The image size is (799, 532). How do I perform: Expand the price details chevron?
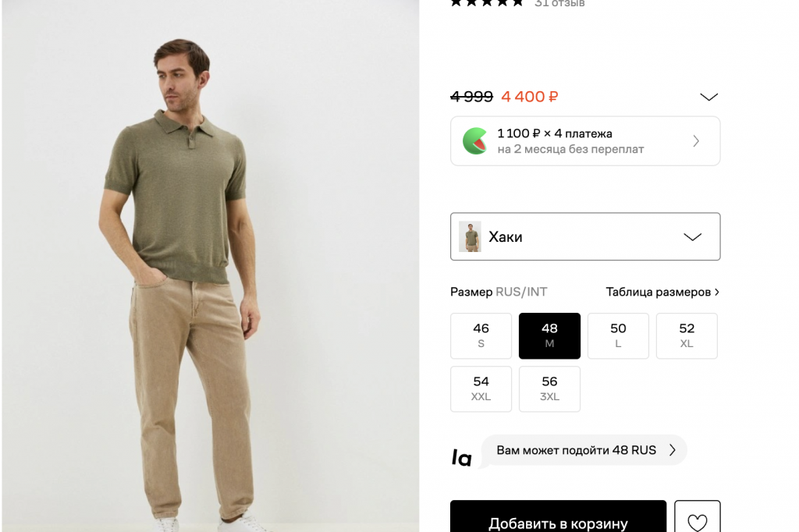708,97
